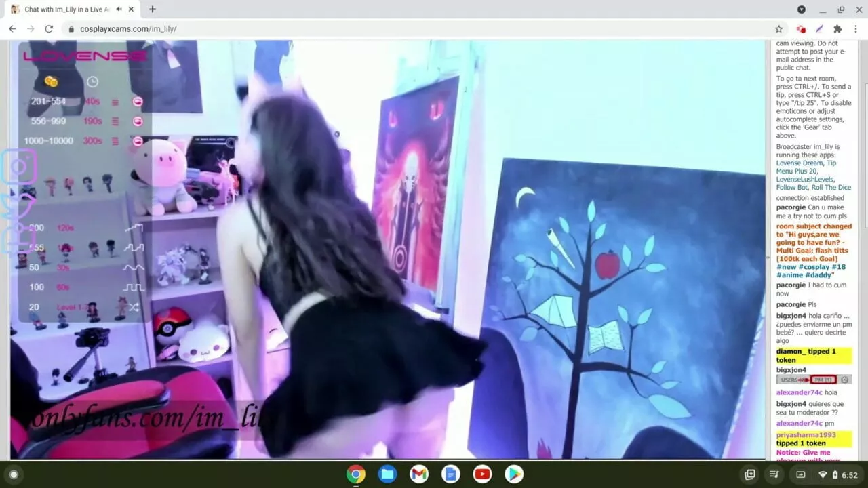This screenshot has height=488, width=868.
Task: Open the chat settings gear icon
Action: coord(844,380)
